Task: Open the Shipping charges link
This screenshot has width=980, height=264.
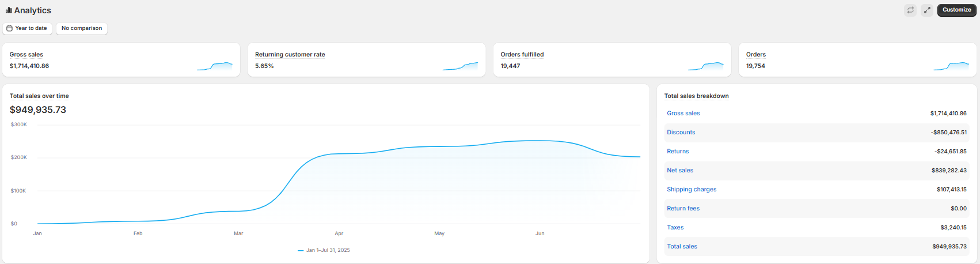Action: point(692,190)
